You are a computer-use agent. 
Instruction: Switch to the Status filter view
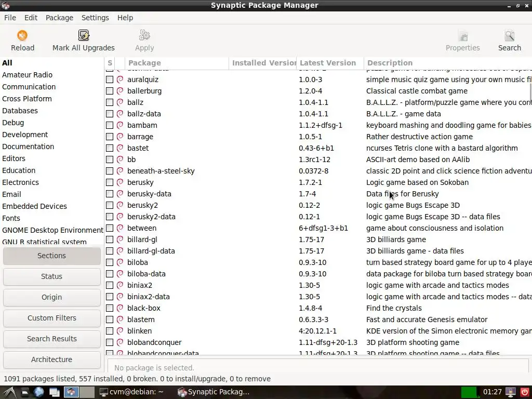tap(51, 276)
